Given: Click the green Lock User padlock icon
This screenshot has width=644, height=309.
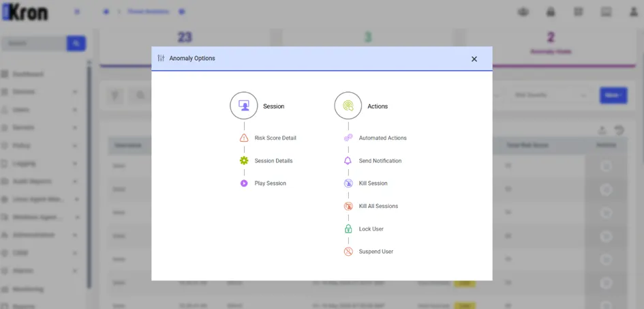Looking at the screenshot, I should point(348,229).
